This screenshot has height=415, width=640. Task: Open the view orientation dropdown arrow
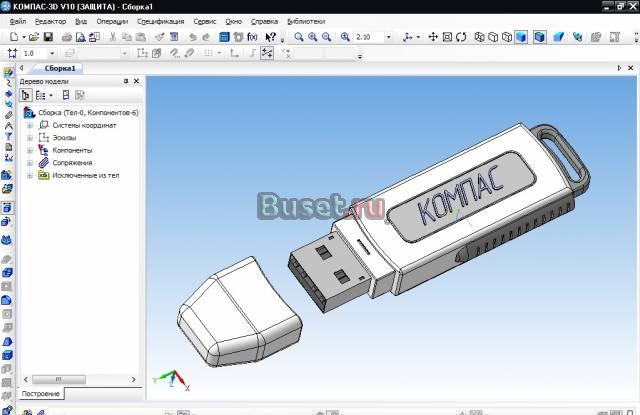418,37
